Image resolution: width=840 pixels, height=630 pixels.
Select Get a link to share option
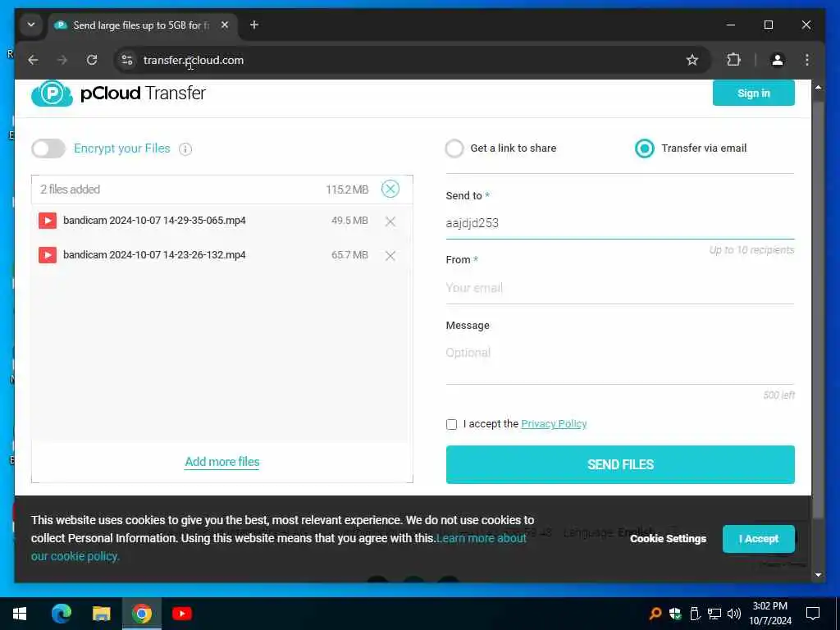(x=454, y=148)
